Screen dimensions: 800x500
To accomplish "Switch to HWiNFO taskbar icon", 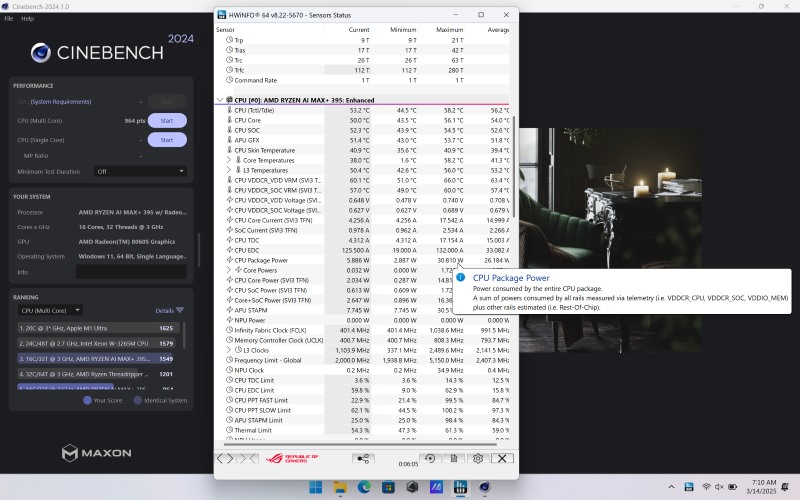I will (460, 487).
